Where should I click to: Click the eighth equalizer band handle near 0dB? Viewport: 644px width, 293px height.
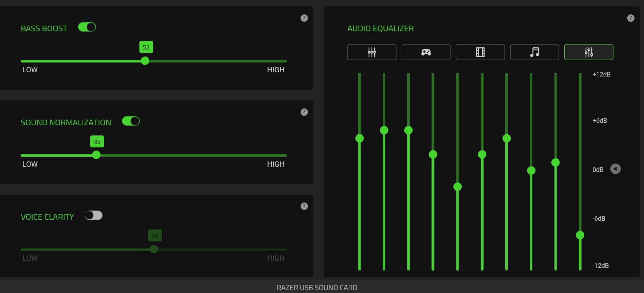pyautogui.click(x=531, y=171)
